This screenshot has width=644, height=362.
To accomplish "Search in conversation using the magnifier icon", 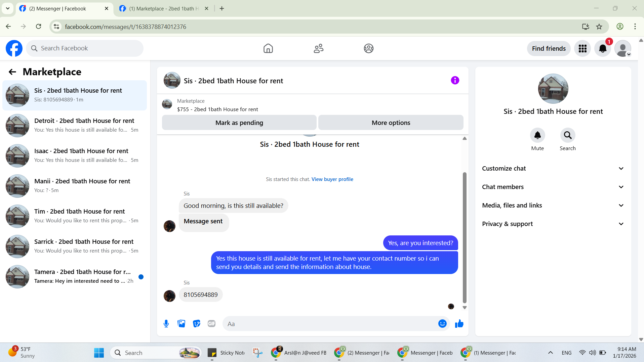I will click(568, 135).
